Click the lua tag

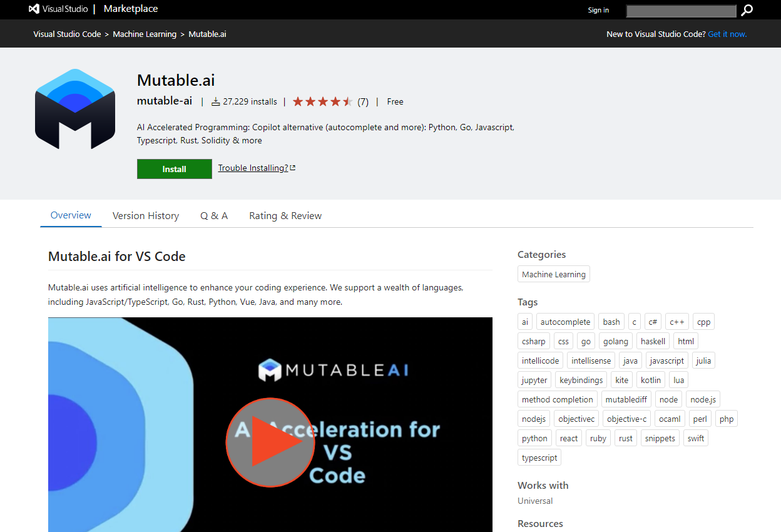coord(679,380)
